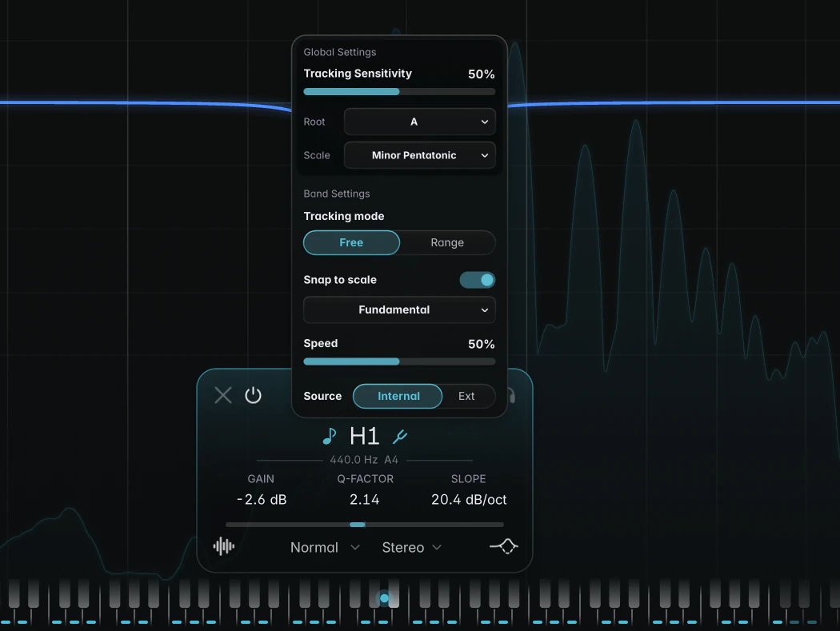This screenshot has width=840, height=631.
Task: Click the waveform dynamics icon
Action: pyautogui.click(x=224, y=546)
